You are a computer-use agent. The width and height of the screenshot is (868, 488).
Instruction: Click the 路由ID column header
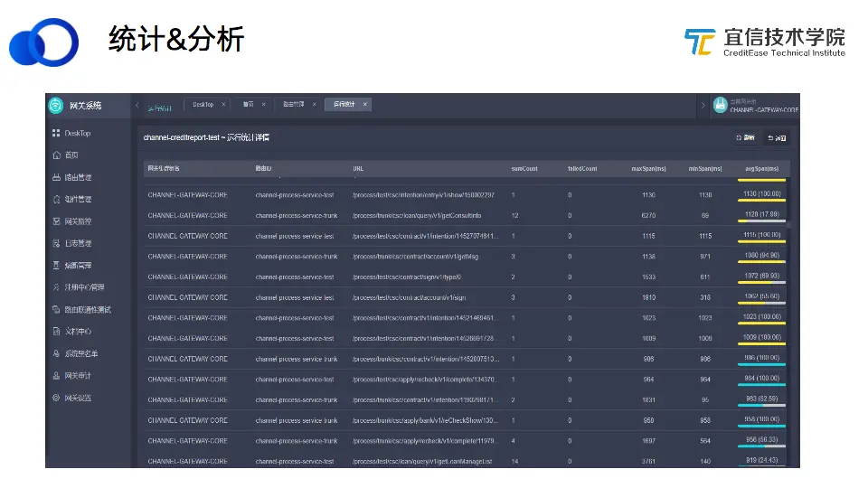[x=263, y=169]
